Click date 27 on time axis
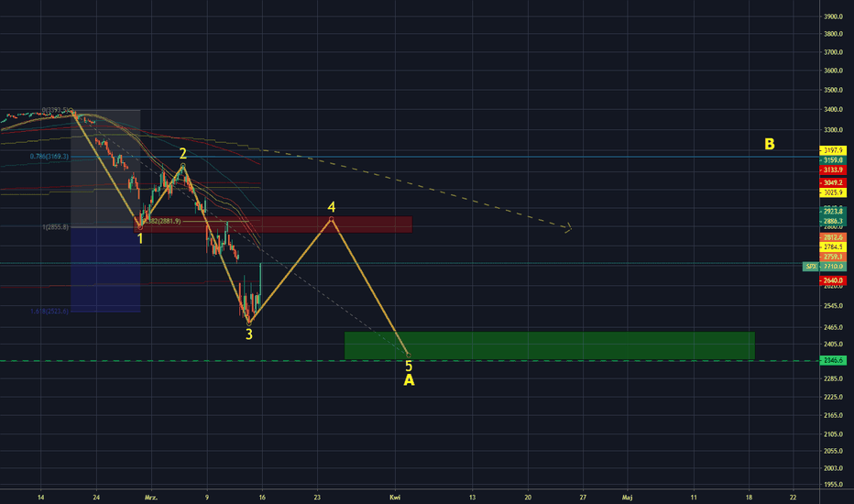This screenshot has height=504, width=854. (x=584, y=498)
